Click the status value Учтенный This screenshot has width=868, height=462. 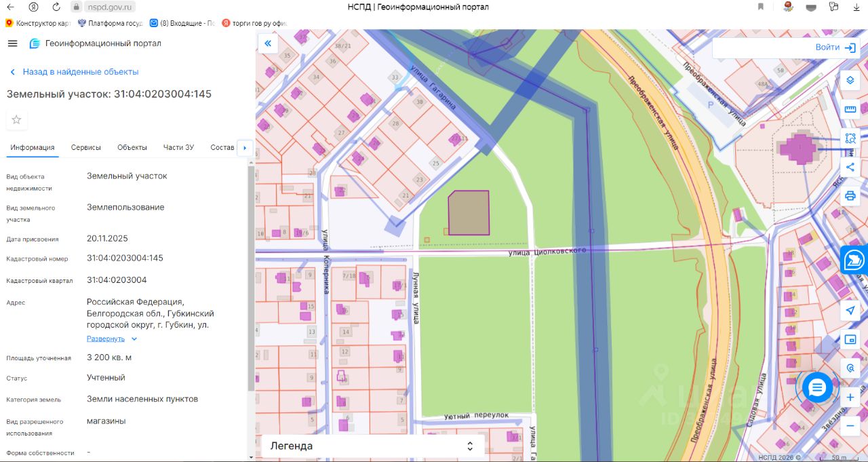106,378
